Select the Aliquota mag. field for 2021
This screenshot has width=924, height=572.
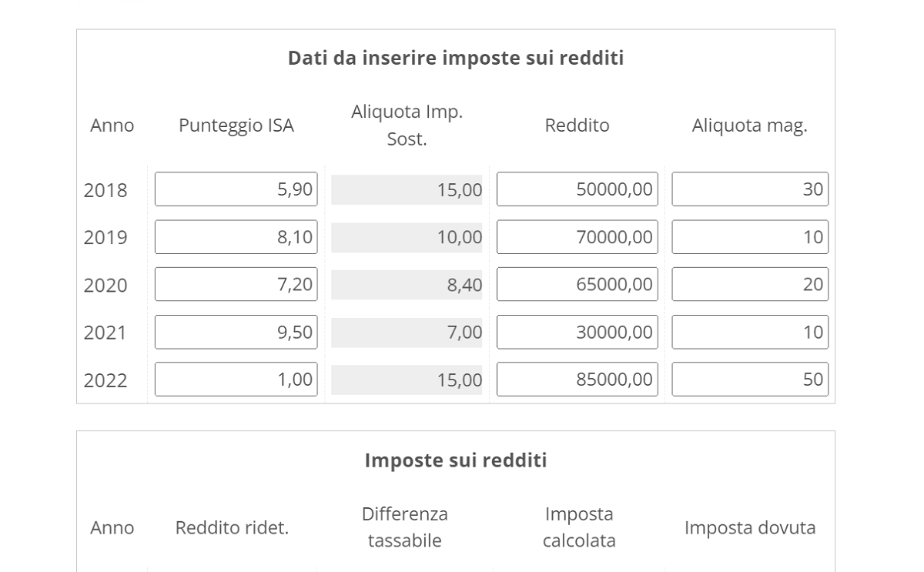(748, 332)
